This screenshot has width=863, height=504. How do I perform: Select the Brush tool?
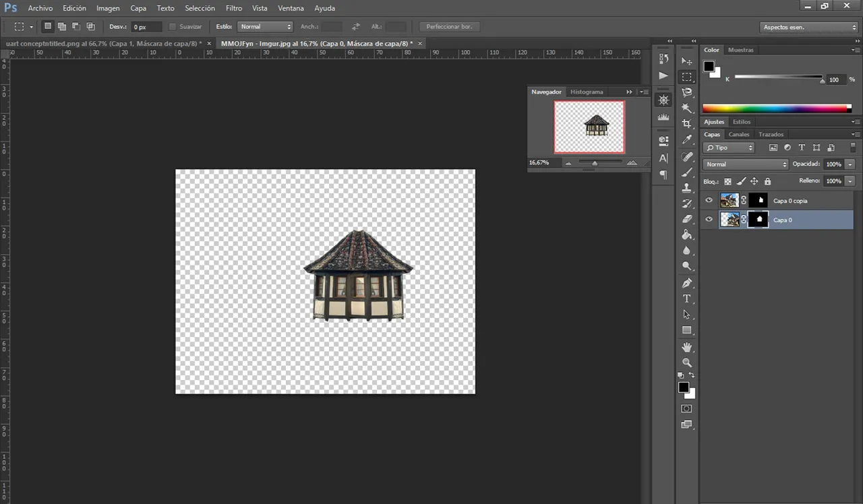686,172
